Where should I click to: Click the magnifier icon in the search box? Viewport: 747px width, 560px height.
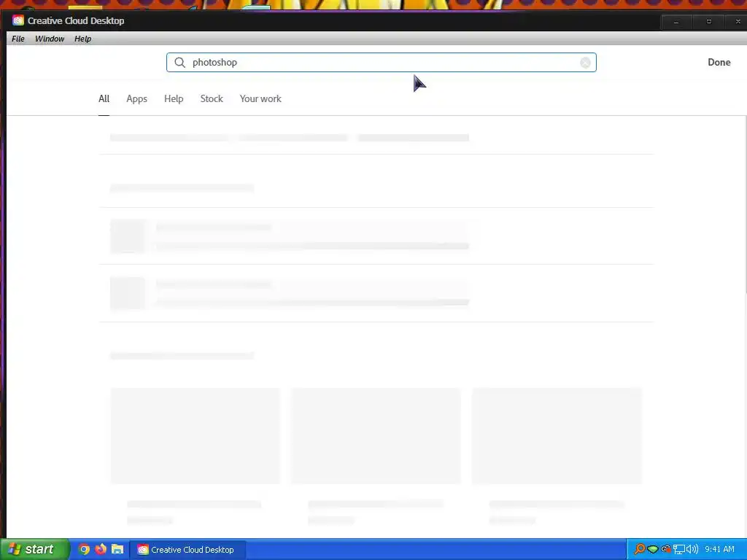(179, 63)
